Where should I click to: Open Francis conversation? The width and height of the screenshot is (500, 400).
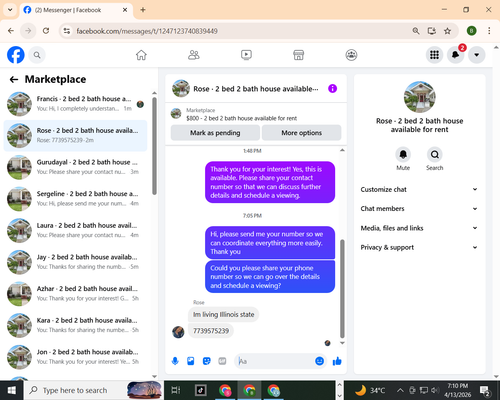click(x=75, y=104)
